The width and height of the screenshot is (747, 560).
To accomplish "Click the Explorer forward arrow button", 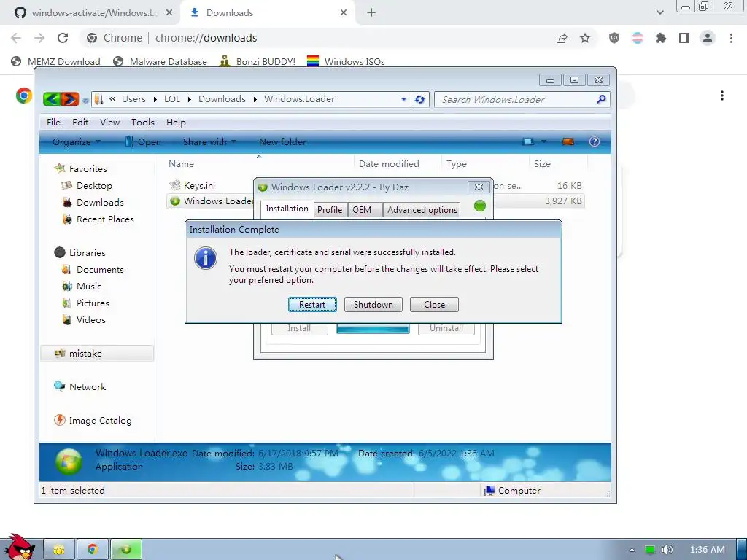I will tap(69, 99).
